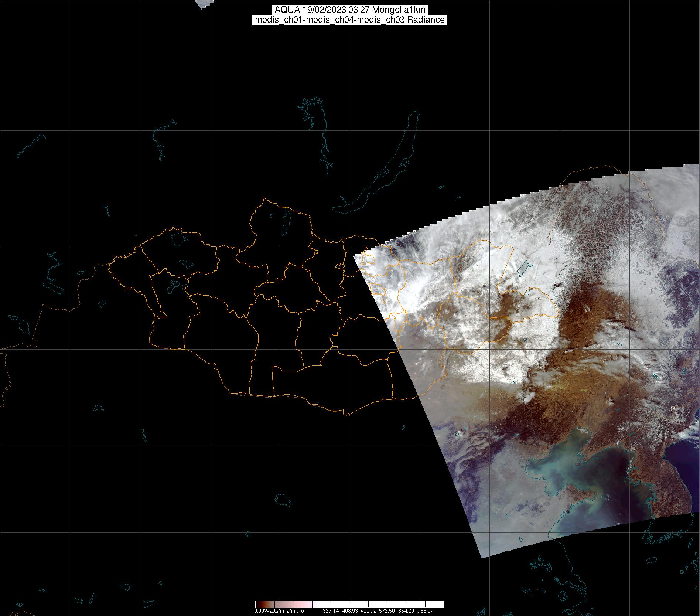The image size is (700, 616).
Task: Select the 408.93 colorbar tick value
Action: (x=349, y=611)
